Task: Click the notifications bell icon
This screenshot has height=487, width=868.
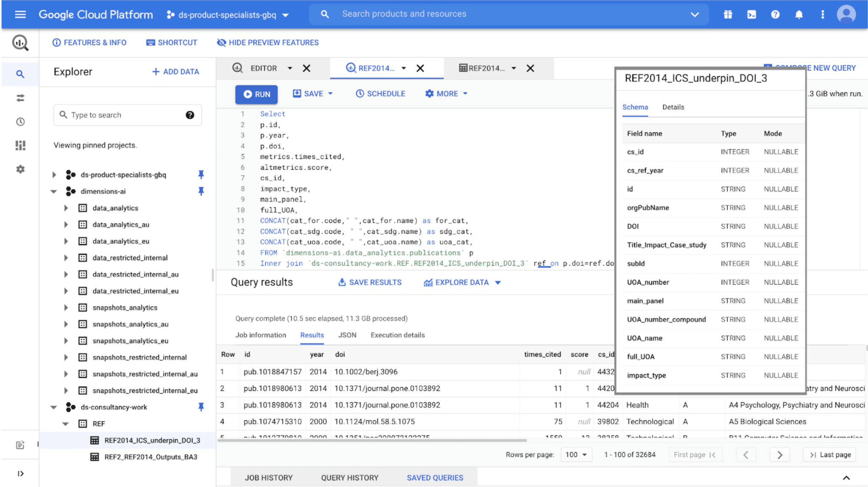Action: (x=799, y=14)
